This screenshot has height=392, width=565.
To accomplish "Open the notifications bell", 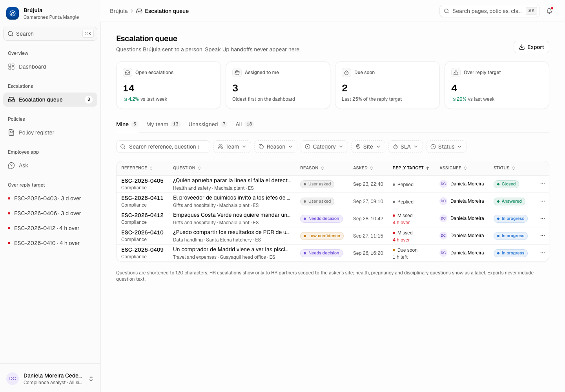I will [x=549, y=11].
